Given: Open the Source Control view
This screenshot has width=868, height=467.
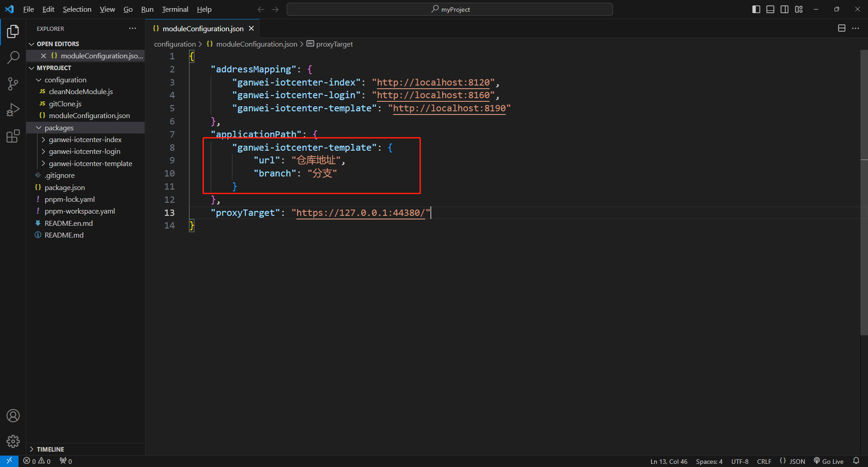Looking at the screenshot, I should click(13, 84).
